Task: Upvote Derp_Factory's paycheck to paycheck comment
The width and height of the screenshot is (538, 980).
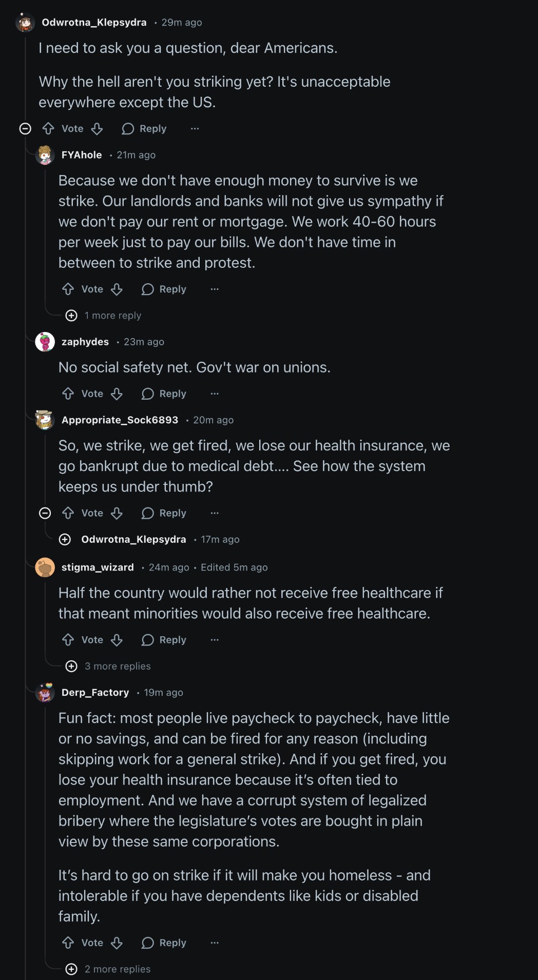Action: 68,943
